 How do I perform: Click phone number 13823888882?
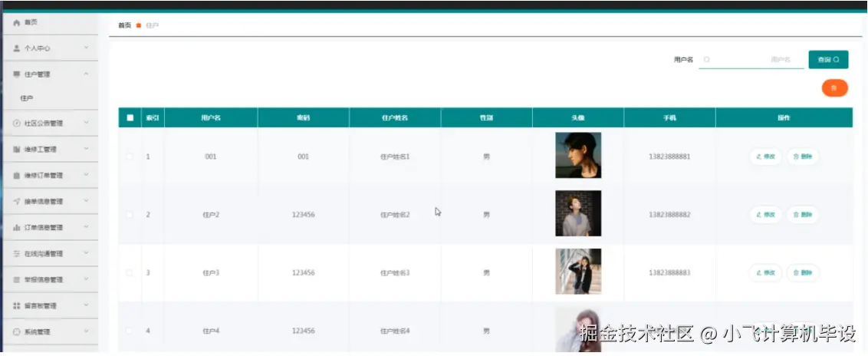[670, 215]
